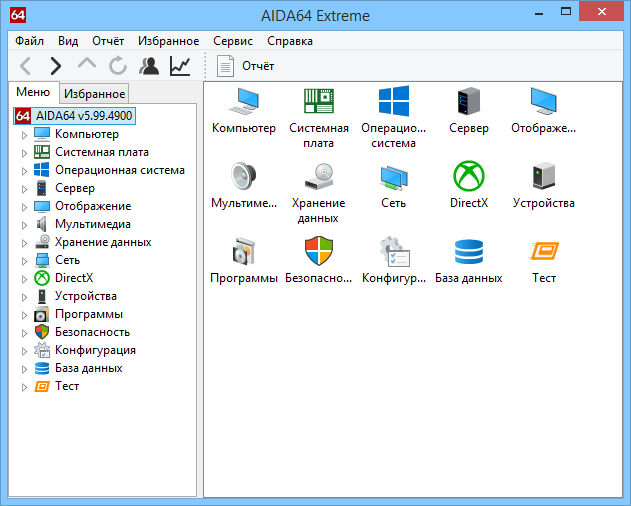The height and width of the screenshot is (506, 631).
Task: Open the Безопасность shield icon in main panel
Action: (319, 252)
